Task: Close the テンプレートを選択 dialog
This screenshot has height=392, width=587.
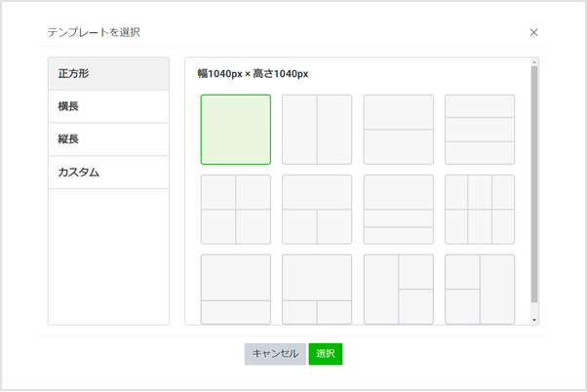Action: point(533,32)
